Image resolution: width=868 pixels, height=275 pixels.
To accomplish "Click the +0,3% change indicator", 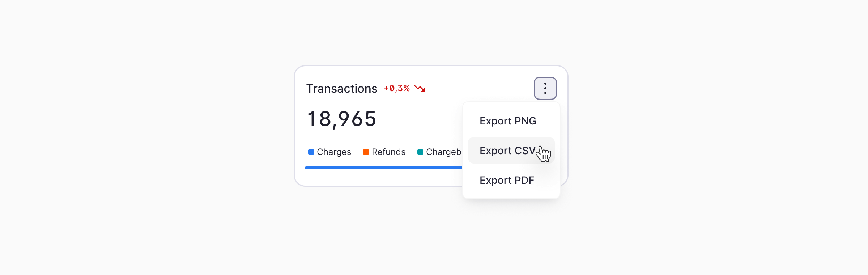I will (x=396, y=88).
